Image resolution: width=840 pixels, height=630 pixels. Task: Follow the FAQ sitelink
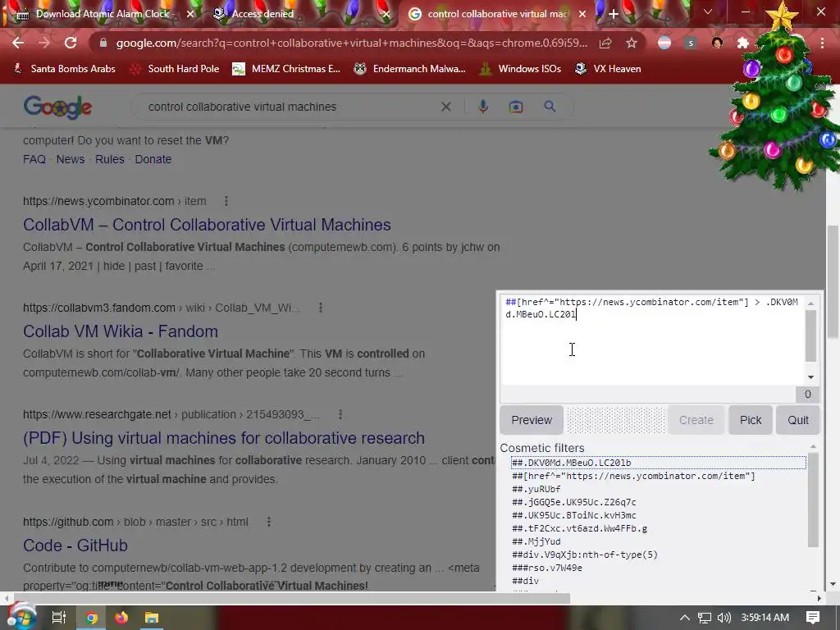(x=34, y=159)
